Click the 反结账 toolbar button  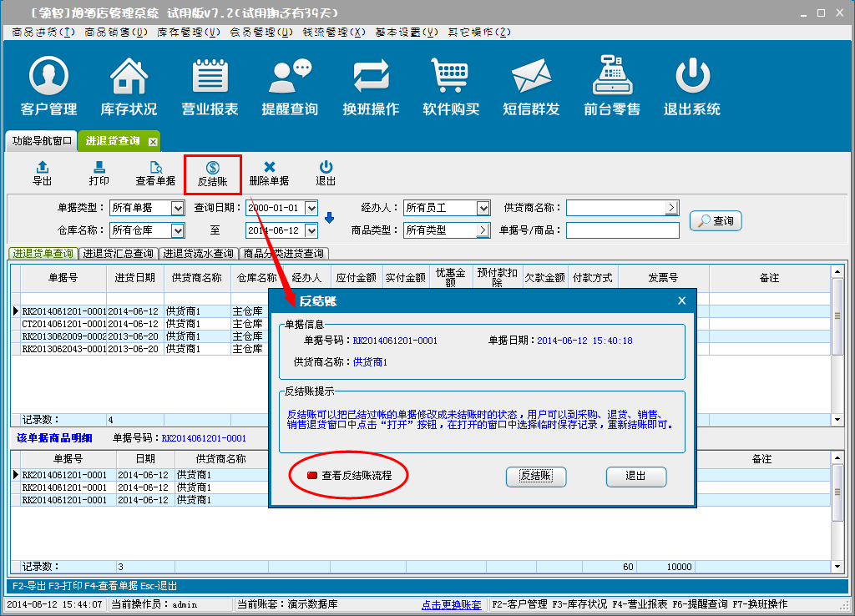[212, 173]
